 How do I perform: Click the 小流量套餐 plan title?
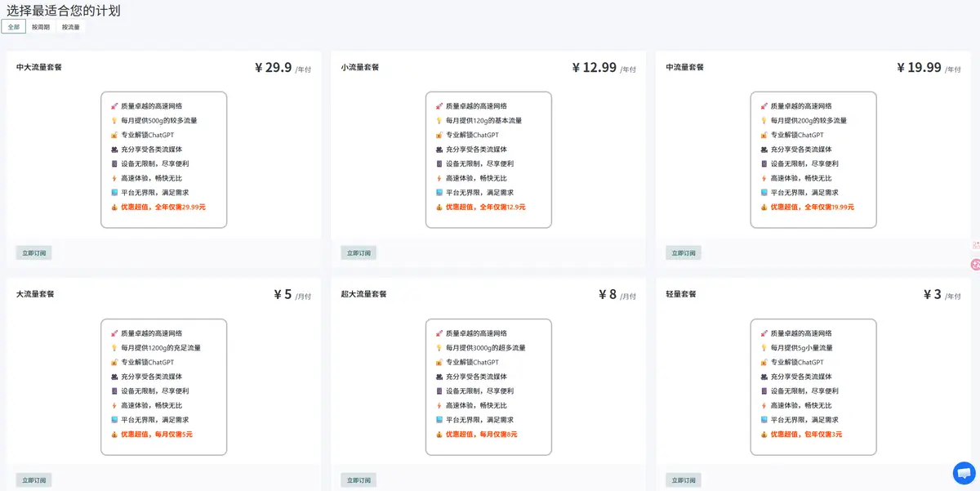pyautogui.click(x=360, y=67)
